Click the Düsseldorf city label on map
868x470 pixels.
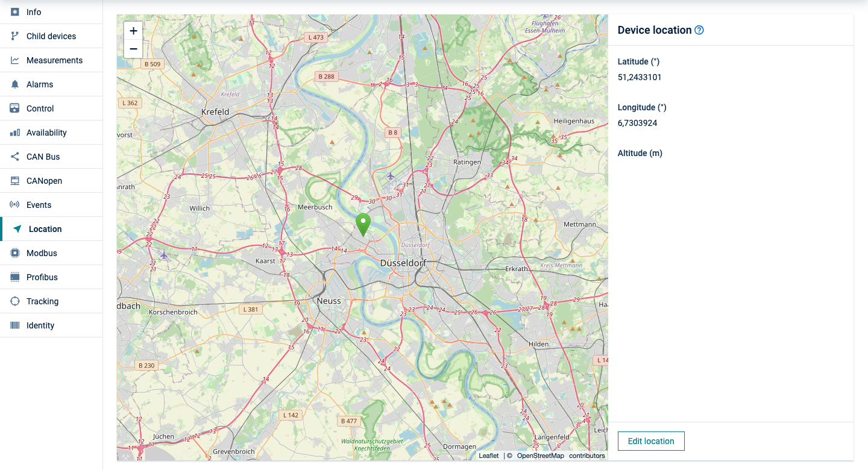tap(403, 263)
